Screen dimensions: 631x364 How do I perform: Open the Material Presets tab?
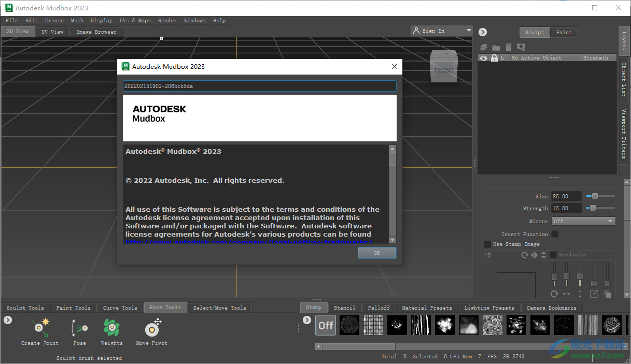coord(427,308)
